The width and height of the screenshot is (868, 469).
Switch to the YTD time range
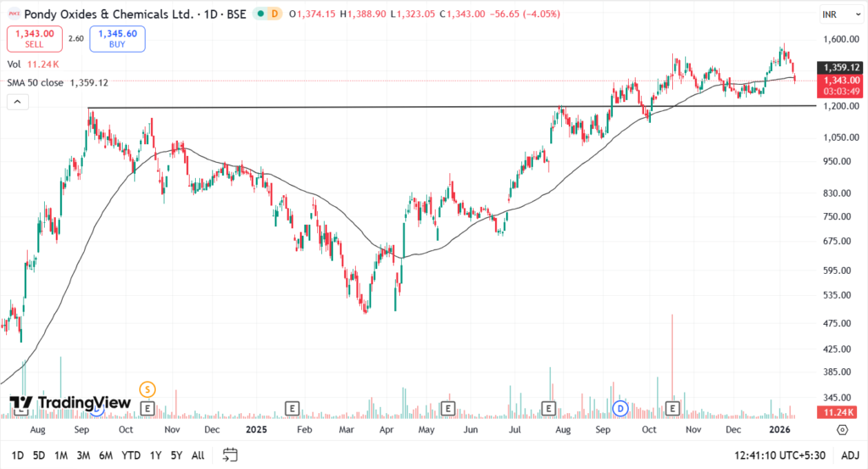131,455
